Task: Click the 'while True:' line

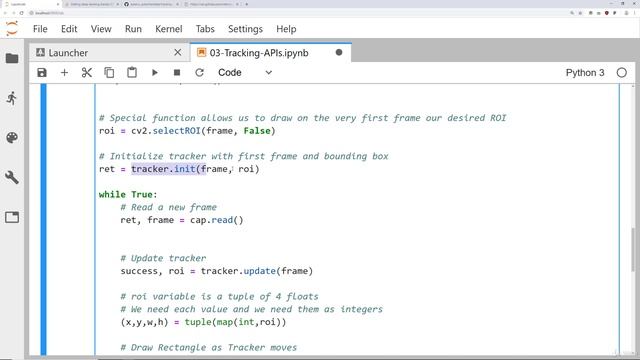Action: point(128,194)
